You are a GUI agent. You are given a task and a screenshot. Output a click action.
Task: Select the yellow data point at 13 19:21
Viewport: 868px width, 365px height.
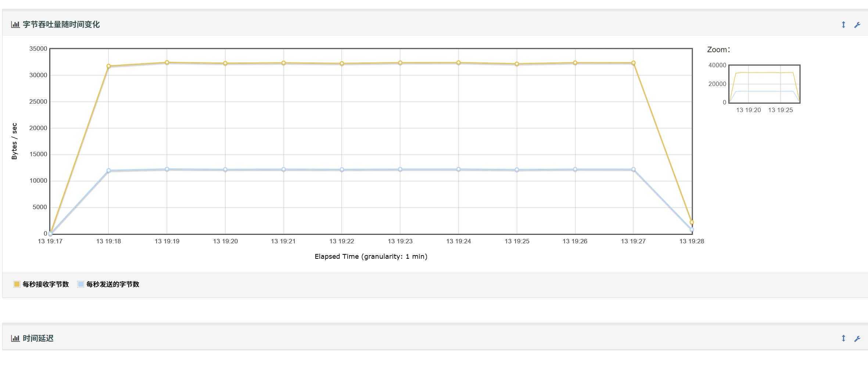pos(283,63)
